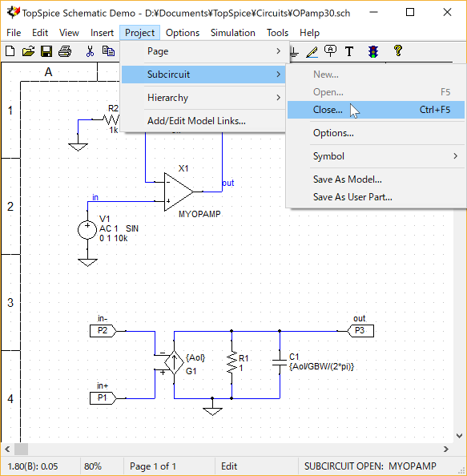Expand the Page submenu
This screenshot has width=467, height=476.
pyautogui.click(x=203, y=51)
